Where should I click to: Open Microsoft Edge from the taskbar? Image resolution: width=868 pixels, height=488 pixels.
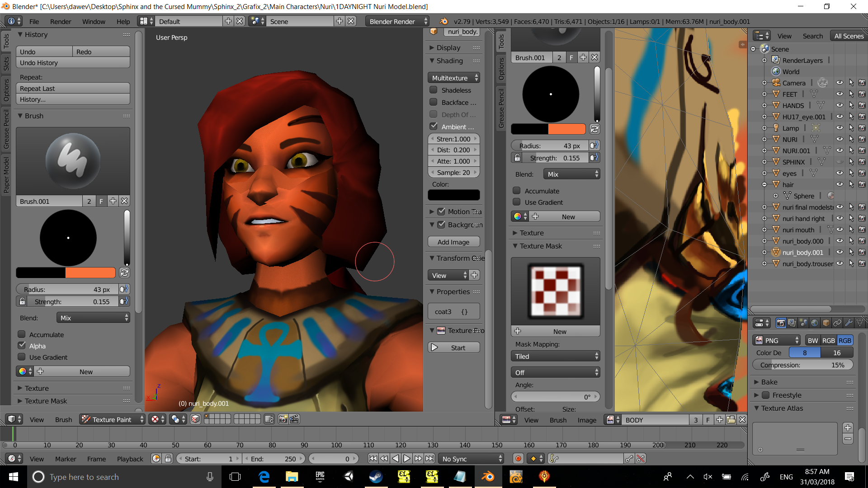(x=264, y=477)
